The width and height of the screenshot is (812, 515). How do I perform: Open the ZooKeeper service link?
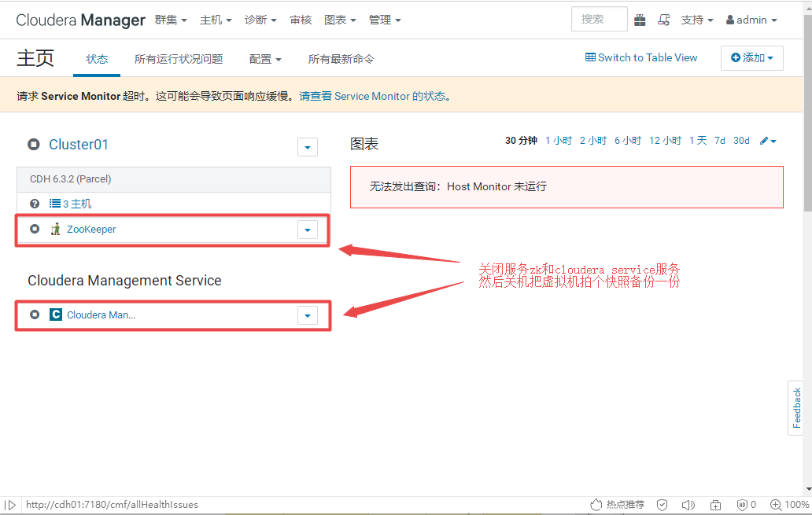pyautogui.click(x=91, y=230)
